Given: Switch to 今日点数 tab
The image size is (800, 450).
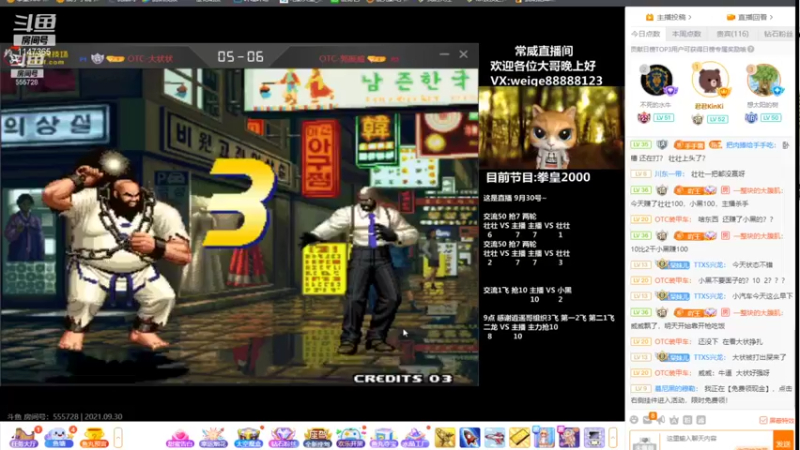Looking at the screenshot, I should tap(645, 34).
